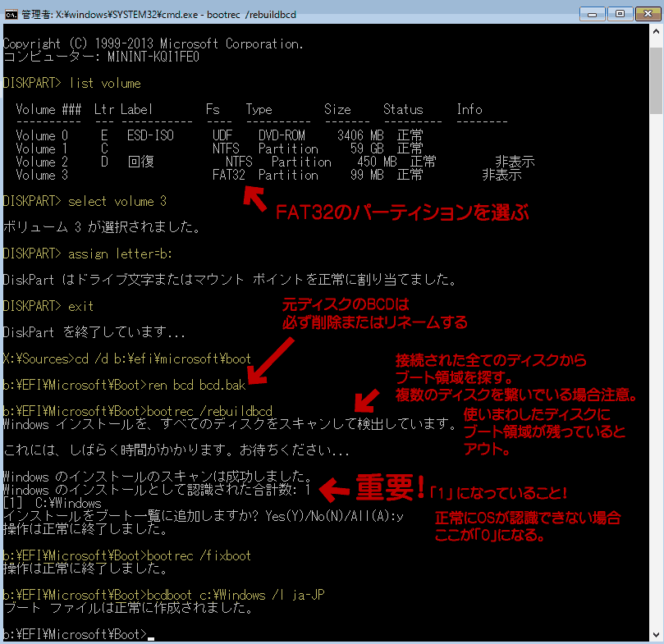Click the 'Windows のインストールのスキャンは成功しました。' line
Image resolution: width=664 pixels, height=644 pixels.
158,477
